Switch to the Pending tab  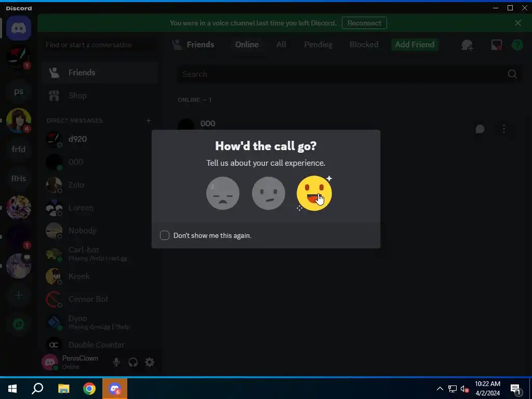[x=318, y=45]
